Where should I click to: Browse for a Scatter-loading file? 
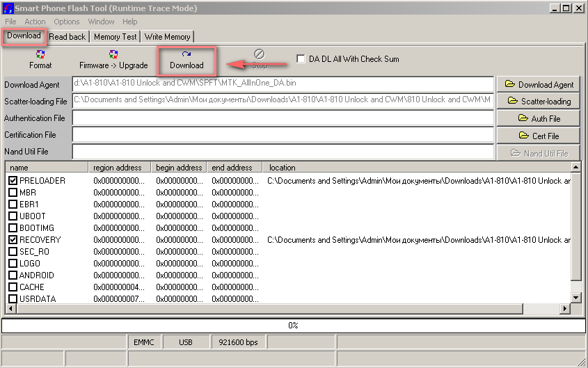tap(539, 102)
